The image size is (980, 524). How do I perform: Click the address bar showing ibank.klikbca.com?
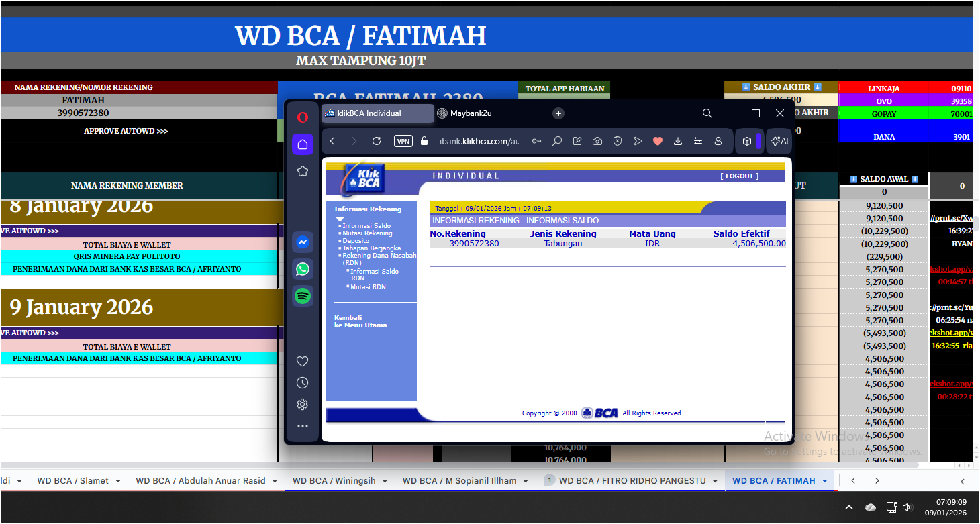[x=479, y=141]
